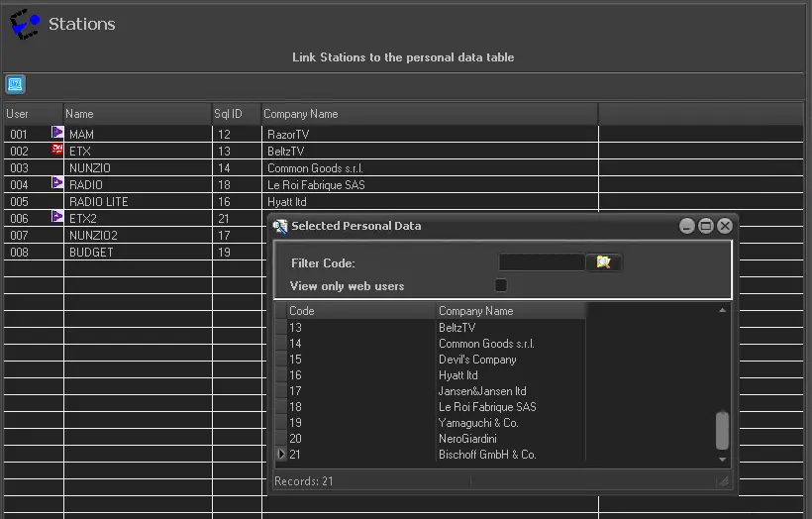Screen dimensions: 812x519
Task: Click the Stations logo icon
Action: pos(24,24)
